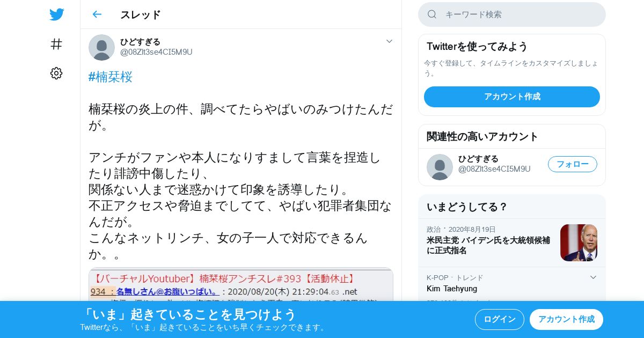Expand options for the Kim Taehyung trend
This screenshot has width=644, height=338.
593,277
